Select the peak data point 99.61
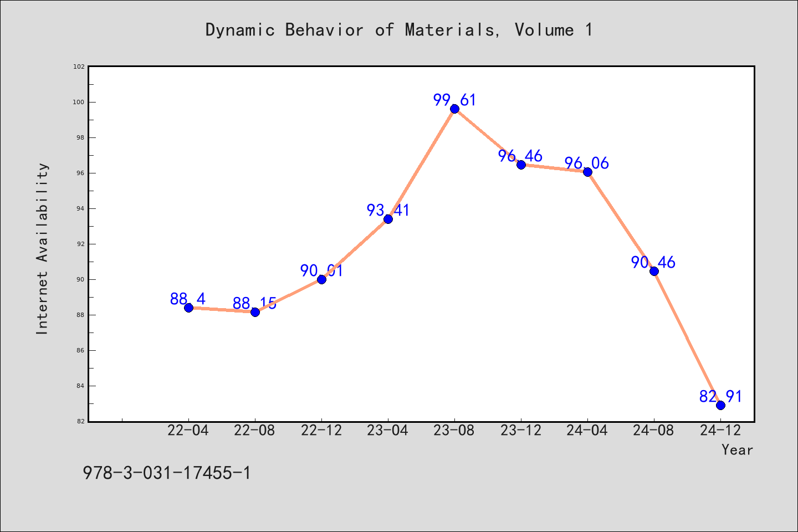The image size is (798, 532). pos(454,109)
